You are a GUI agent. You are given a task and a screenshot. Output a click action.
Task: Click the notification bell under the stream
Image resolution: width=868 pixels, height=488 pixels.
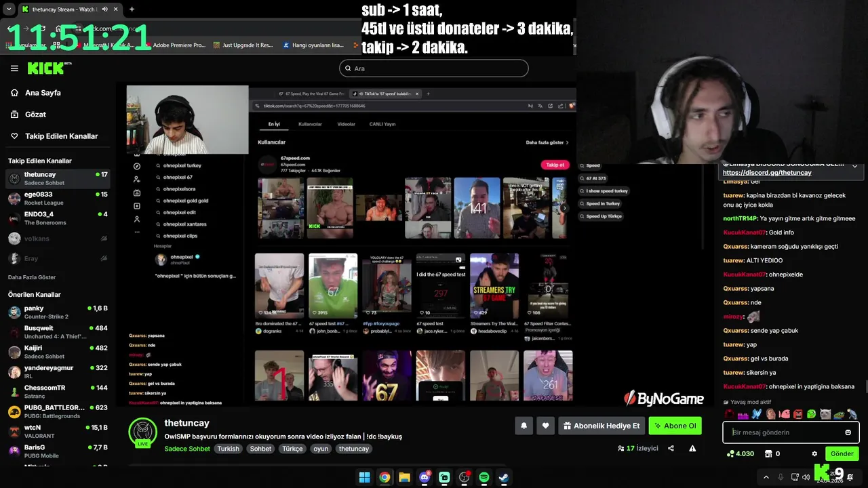(524, 426)
